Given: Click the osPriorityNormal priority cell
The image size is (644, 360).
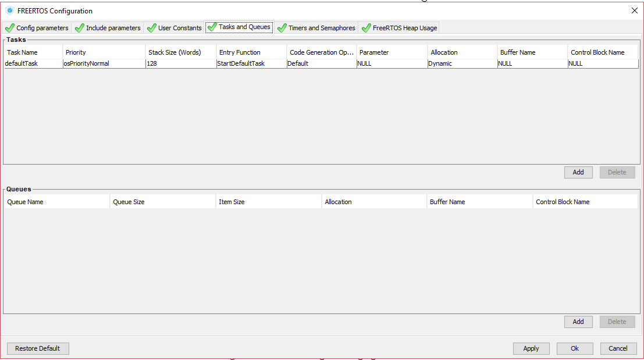Looking at the screenshot, I should click(x=104, y=63).
